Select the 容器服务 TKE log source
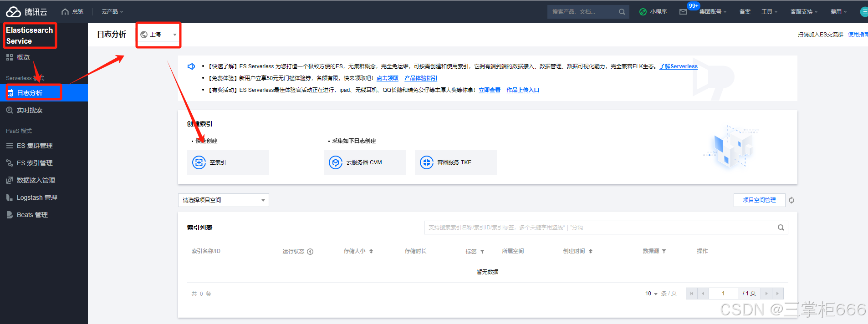 455,162
